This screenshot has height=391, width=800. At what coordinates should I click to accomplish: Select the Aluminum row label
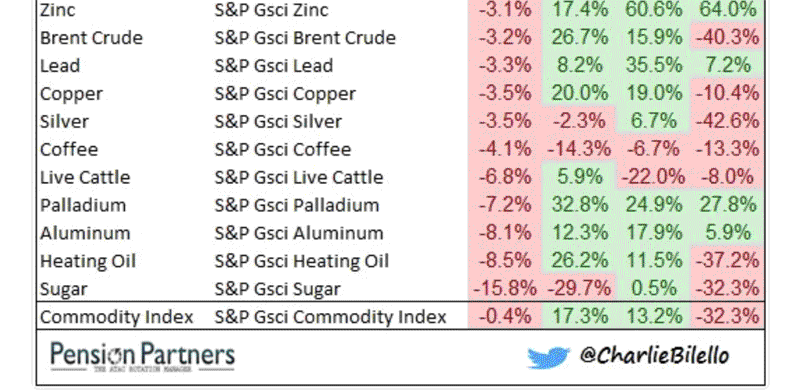(x=85, y=233)
